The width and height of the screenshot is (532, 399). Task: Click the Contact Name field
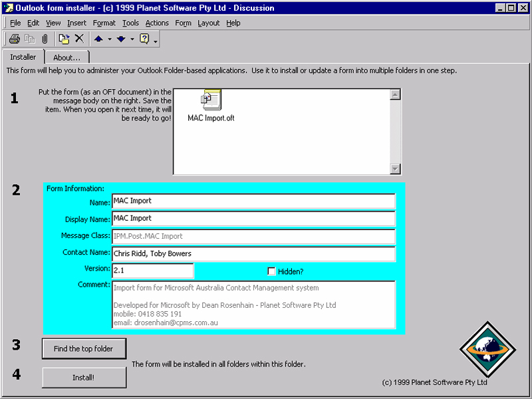[253, 254]
